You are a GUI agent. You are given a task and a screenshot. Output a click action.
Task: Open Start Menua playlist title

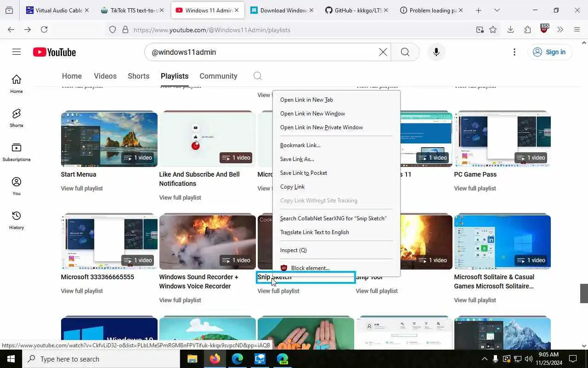coord(79,174)
